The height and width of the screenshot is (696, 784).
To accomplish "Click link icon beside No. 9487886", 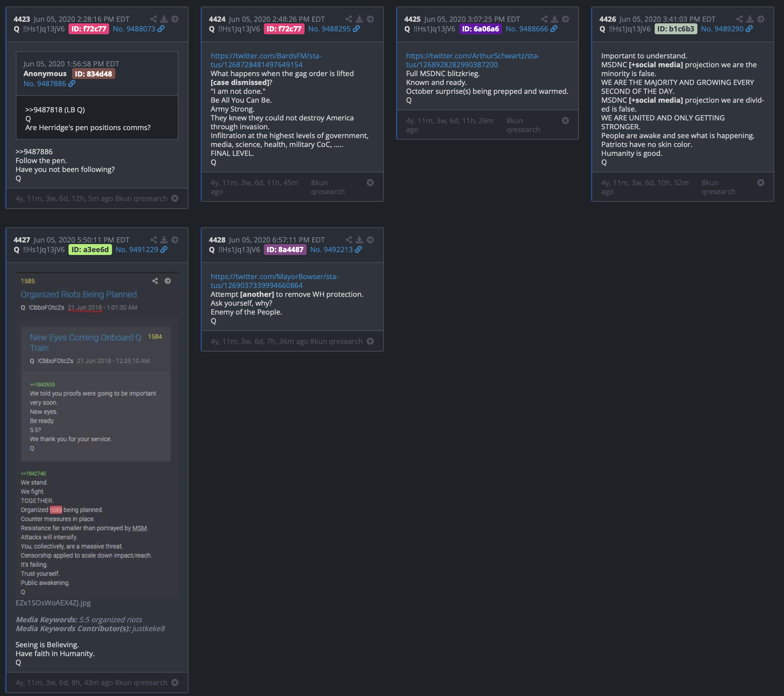I will click(72, 83).
